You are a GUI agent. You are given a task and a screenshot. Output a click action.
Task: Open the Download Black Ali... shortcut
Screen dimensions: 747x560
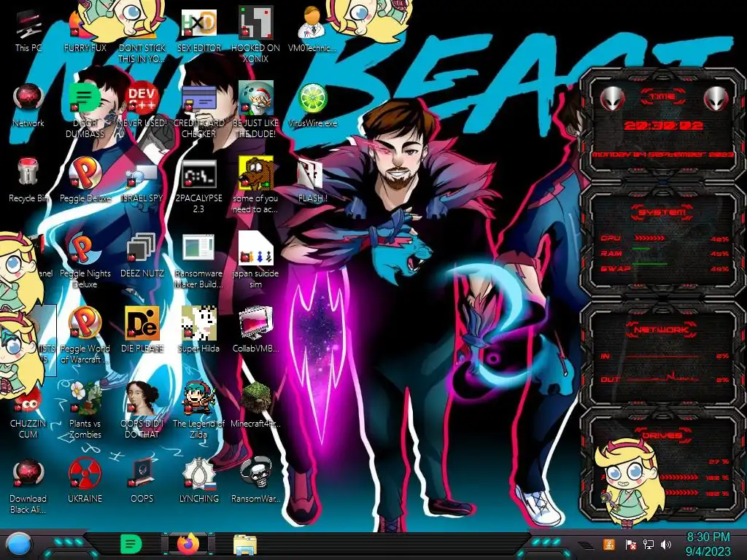[28, 486]
